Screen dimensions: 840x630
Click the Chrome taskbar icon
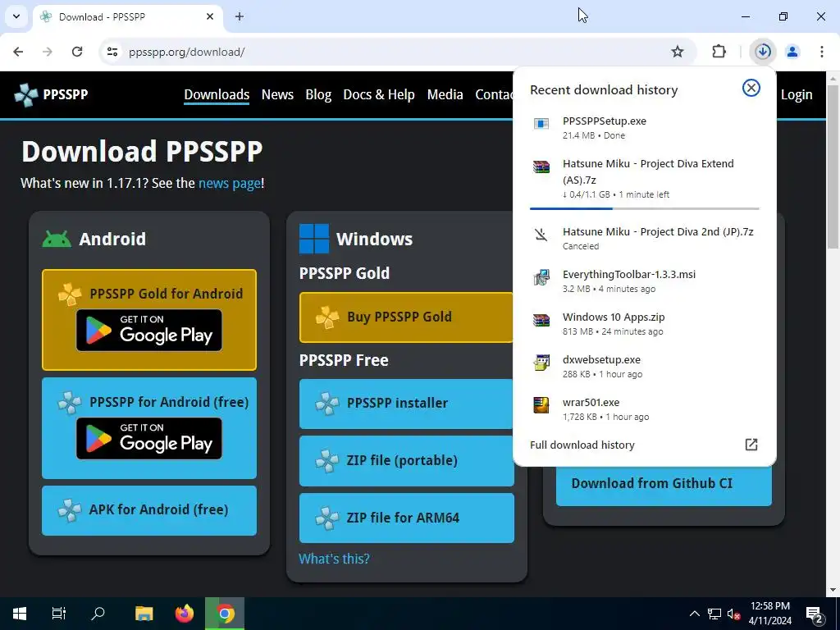coord(225,614)
